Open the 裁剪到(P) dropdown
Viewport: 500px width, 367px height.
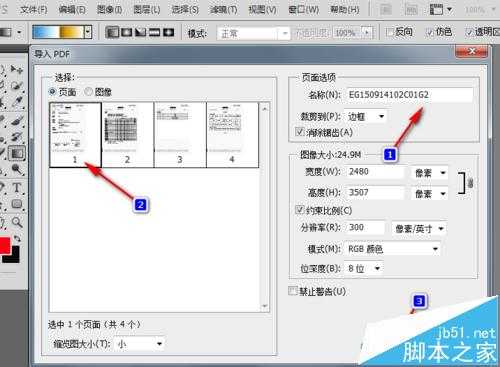(x=365, y=117)
